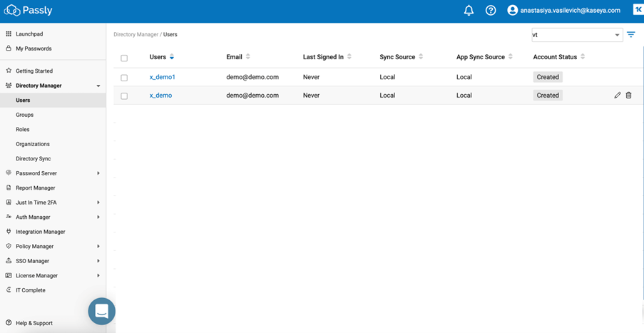644x333 pixels.
Task: Click the filter icon beside the search box
Action: click(631, 35)
